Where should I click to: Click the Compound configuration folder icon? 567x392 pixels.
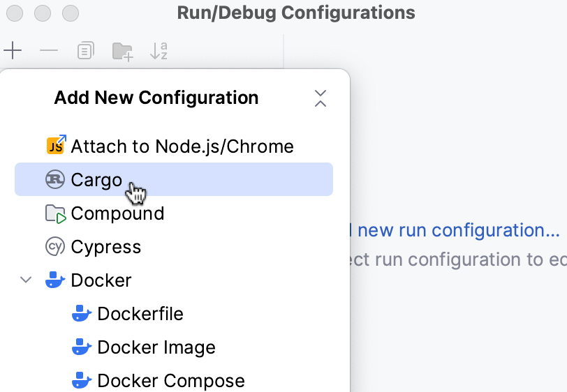point(55,213)
